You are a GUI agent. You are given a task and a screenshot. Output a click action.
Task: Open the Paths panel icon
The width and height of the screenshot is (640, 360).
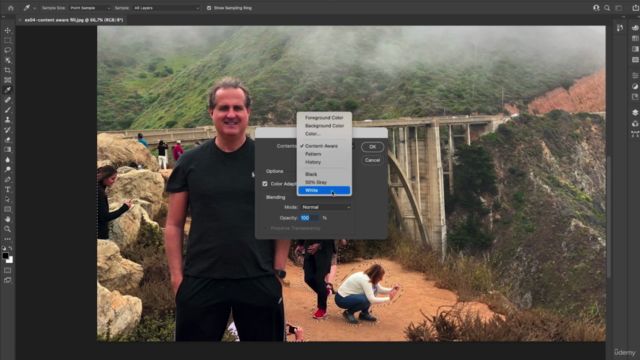coord(635,134)
